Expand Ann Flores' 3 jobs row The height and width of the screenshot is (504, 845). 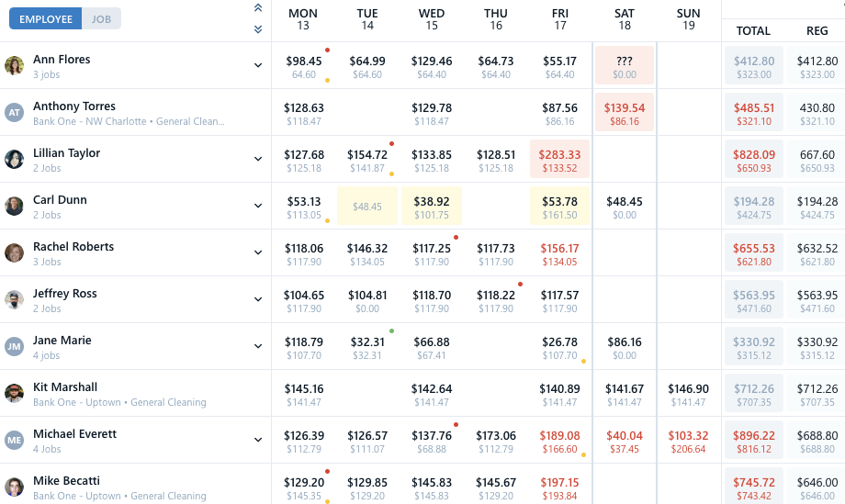coord(258,65)
